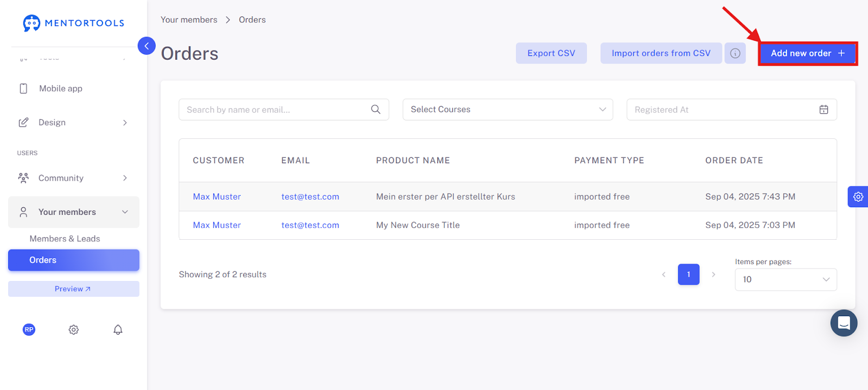Click Your members breadcrumb link
Image resolution: width=868 pixels, height=390 pixels.
[x=189, y=20]
